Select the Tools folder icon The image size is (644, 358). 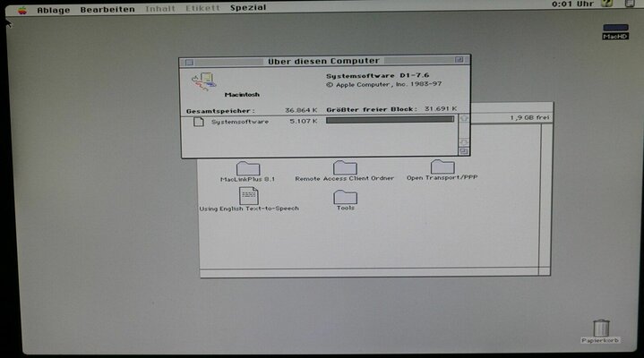tap(345, 196)
